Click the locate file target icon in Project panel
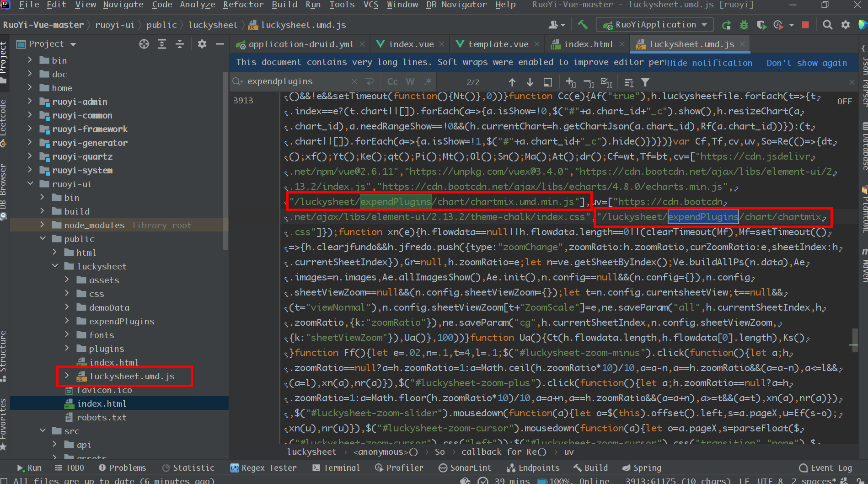The image size is (868, 484). click(144, 44)
